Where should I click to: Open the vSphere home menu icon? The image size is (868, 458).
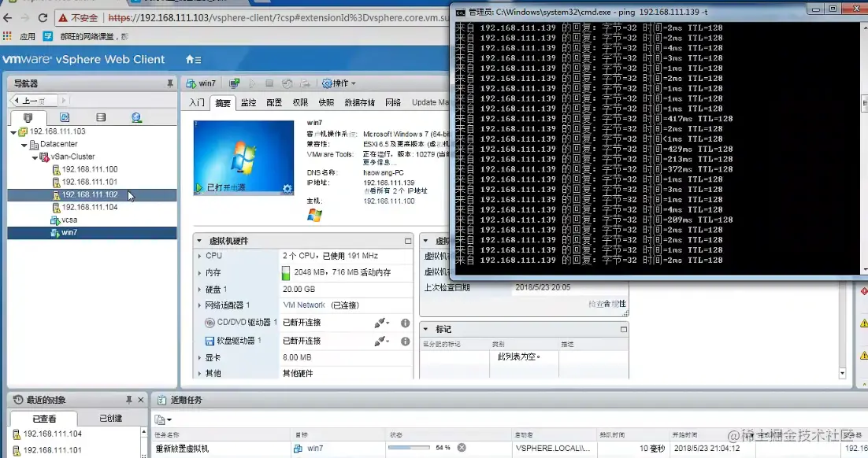(193, 59)
